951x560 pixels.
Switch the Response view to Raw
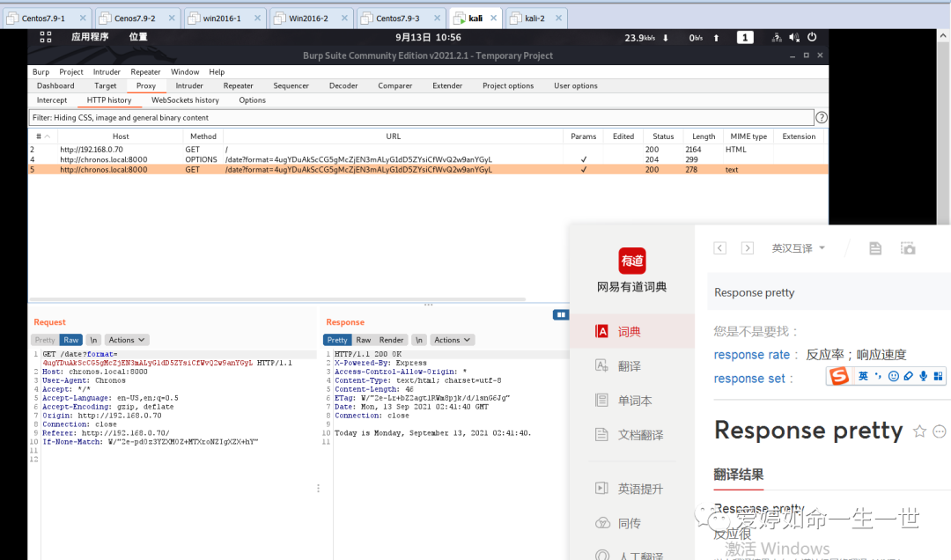coord(364,340)
